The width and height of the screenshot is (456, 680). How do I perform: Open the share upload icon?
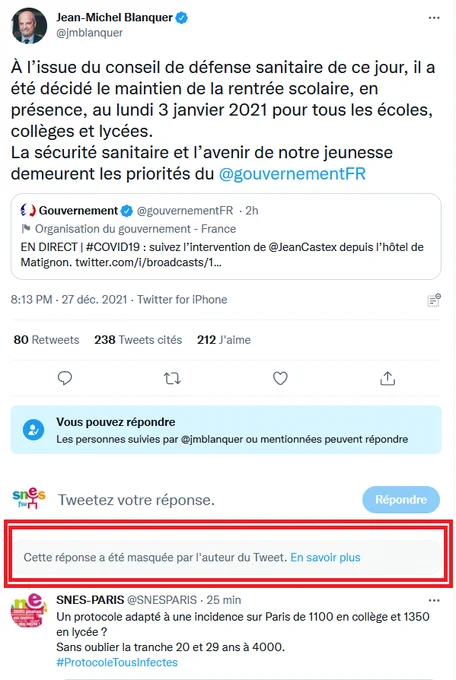coord(387,378)
